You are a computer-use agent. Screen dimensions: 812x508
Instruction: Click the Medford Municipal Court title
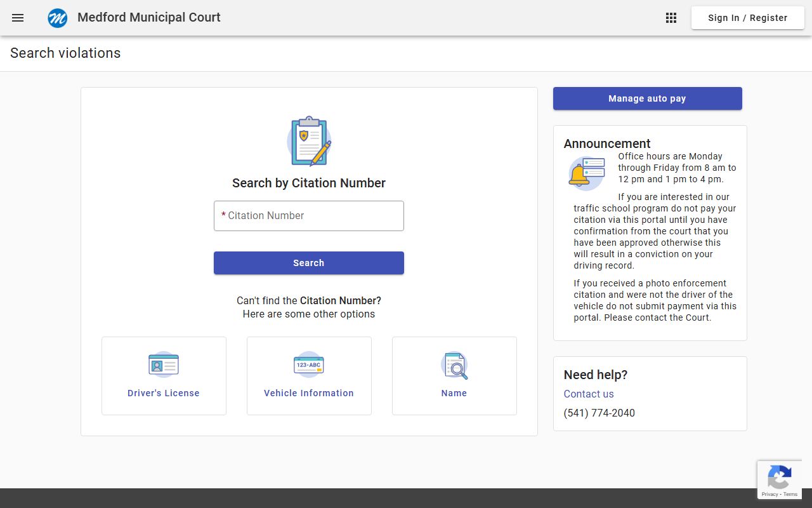point(149,18)
